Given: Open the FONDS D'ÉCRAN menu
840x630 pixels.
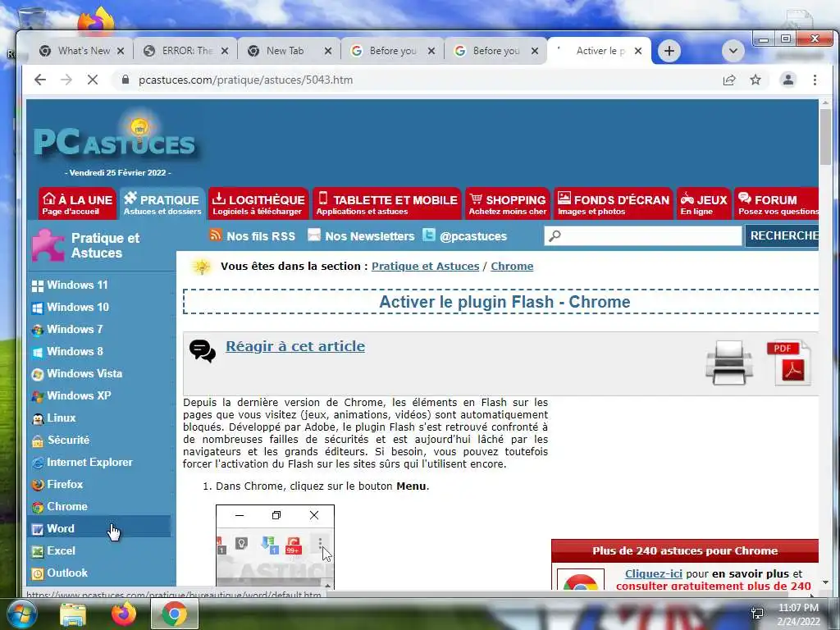Looking at the screenshot, I should (614, 203).
